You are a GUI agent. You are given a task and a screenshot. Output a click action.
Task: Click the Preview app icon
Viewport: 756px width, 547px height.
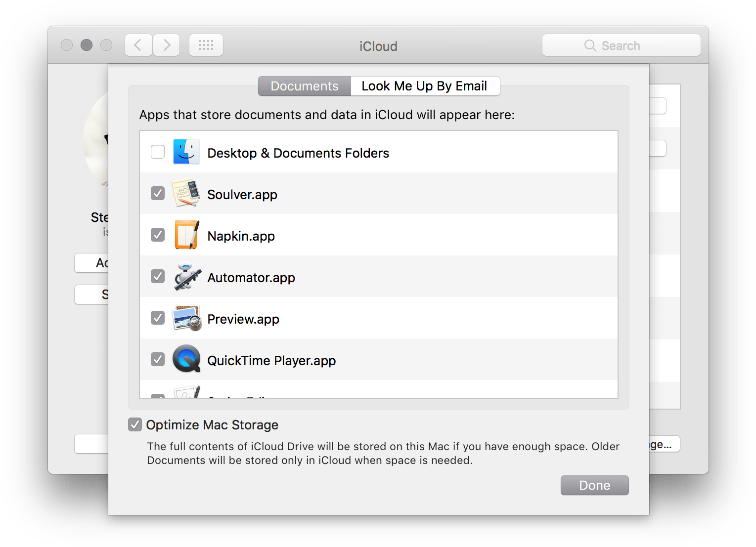tap(187, 318)
